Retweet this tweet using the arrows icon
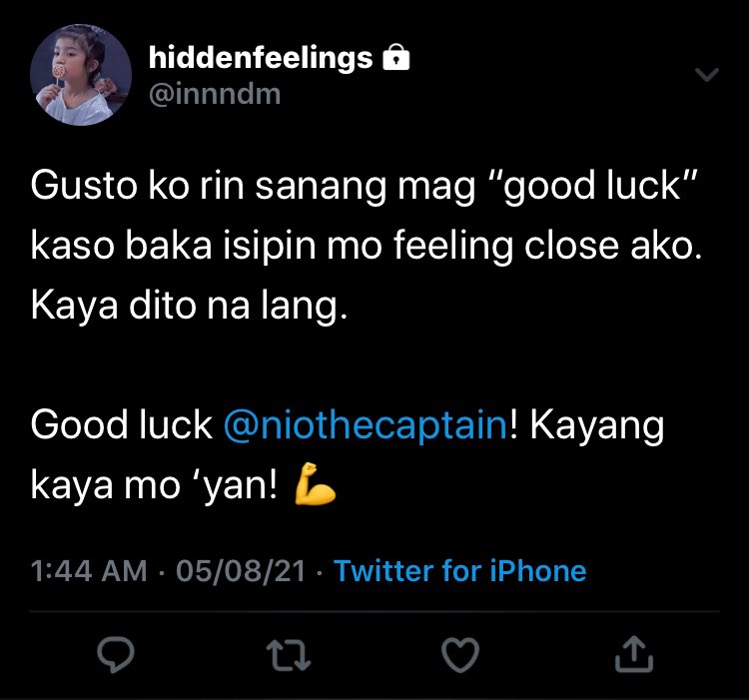The height and width of the screenshot is (700, 749). tap(289, 656)
